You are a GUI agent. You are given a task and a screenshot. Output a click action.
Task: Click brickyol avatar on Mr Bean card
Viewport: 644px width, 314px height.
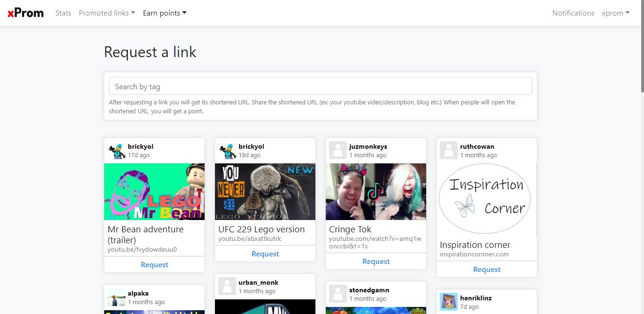click(116, 151)
